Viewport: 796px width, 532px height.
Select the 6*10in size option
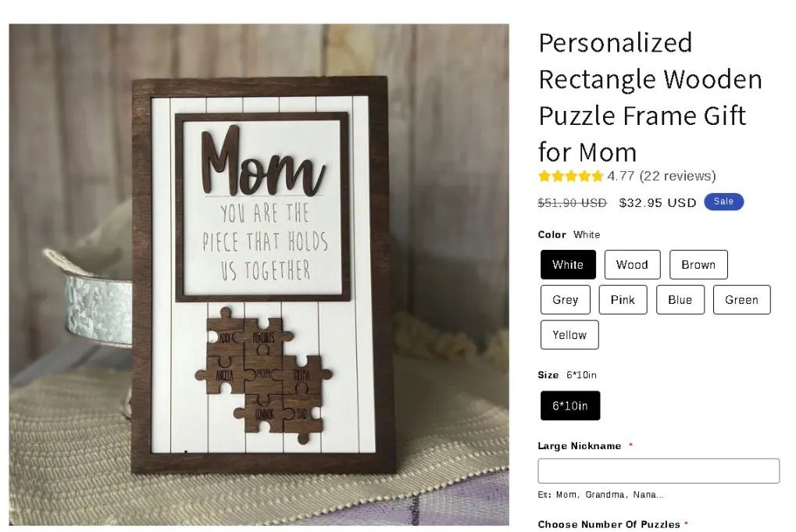570,405
